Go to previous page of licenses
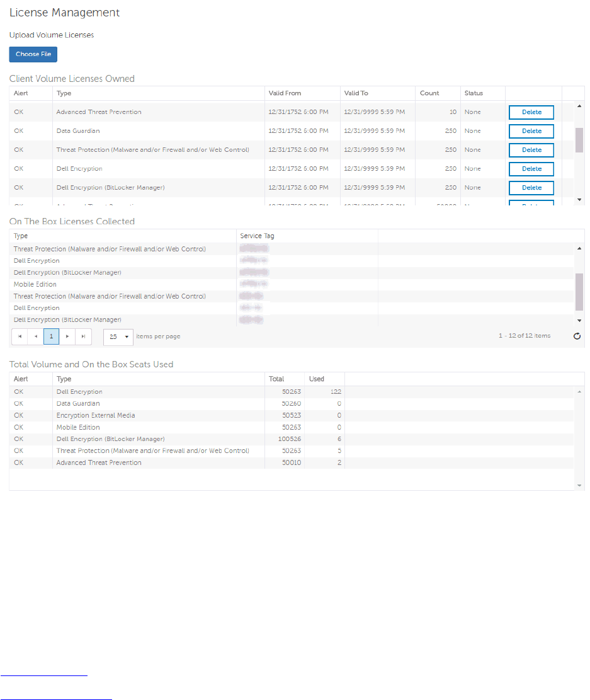This screenshot has height=700, width=590. [36, 336]
